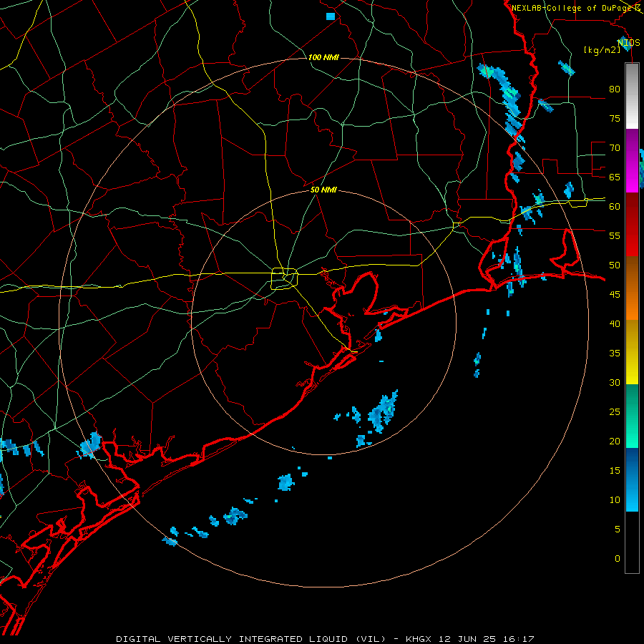Screen dimensions: 644x644
Task: Click the 75 value on the color scale
Action: pyautogui.click(x=615, y=118)
